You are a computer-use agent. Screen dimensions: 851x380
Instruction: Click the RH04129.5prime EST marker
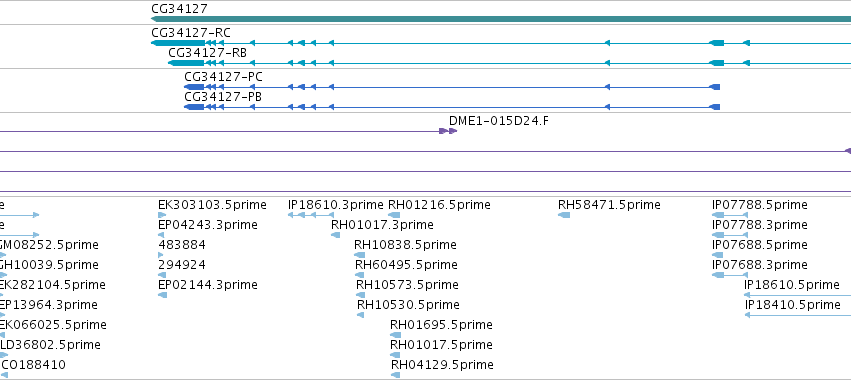pos(395,375)
